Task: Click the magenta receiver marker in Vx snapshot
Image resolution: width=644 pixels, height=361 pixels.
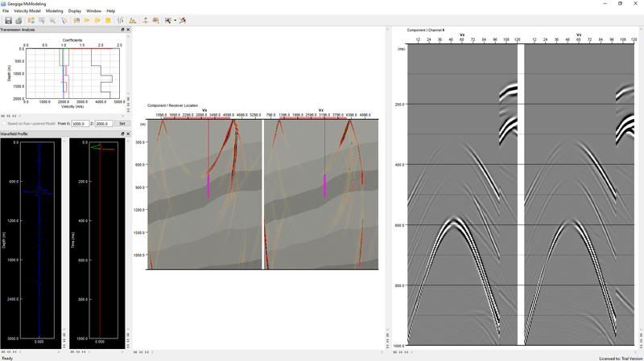Action: pyautogui.click(x=208, y=186)
